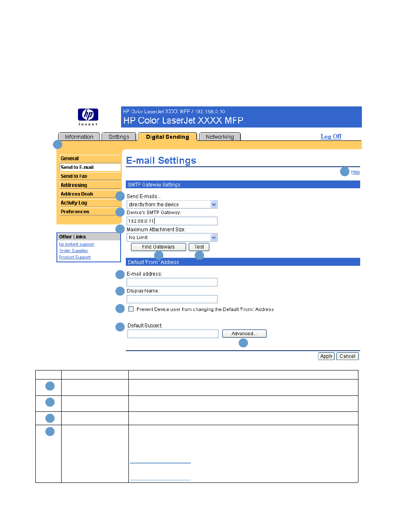Follow the Product Support link

point(75,257)
